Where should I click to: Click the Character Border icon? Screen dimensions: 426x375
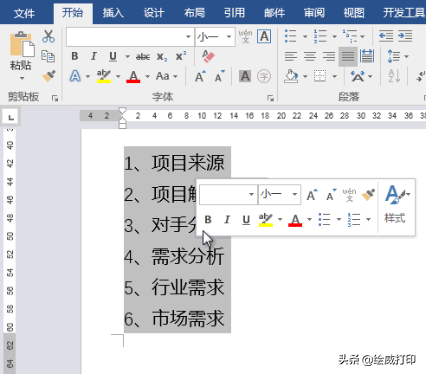(264, 36)
